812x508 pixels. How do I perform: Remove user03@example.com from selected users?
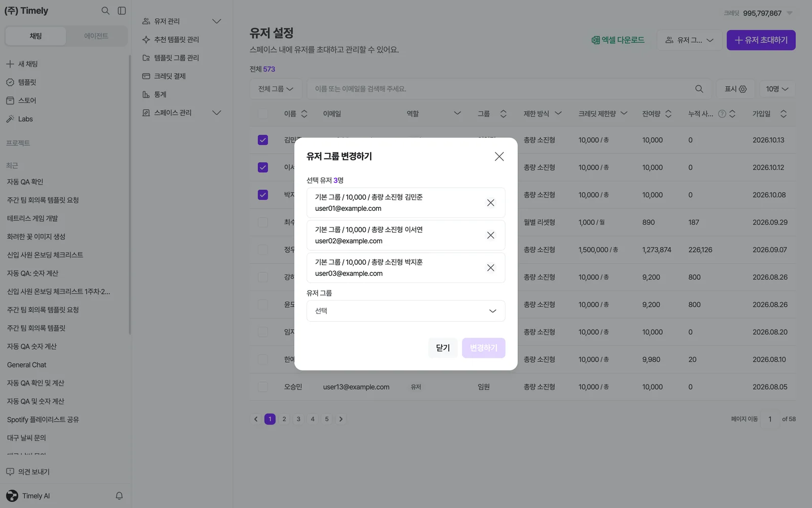[491, 268]
